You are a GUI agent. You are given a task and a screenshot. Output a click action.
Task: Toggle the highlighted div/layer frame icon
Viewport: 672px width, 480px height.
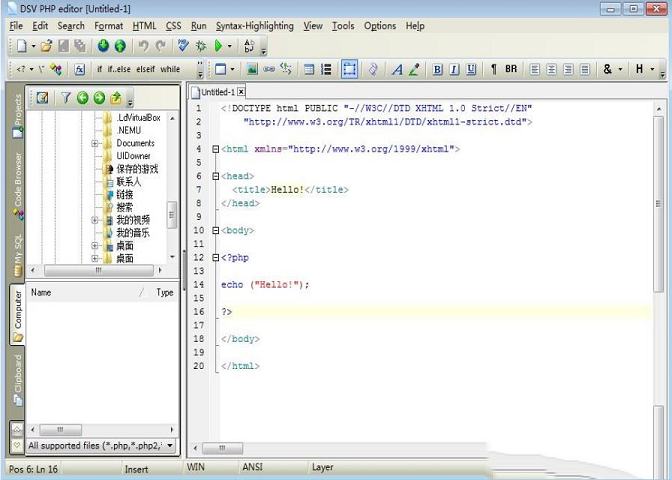(x=349, y=69)
